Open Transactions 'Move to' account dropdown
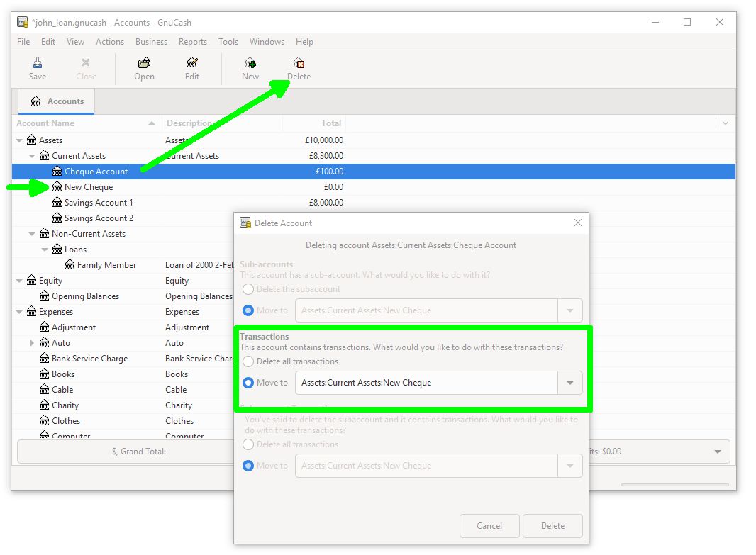756x555 pixels. click(x=570, y=383)
